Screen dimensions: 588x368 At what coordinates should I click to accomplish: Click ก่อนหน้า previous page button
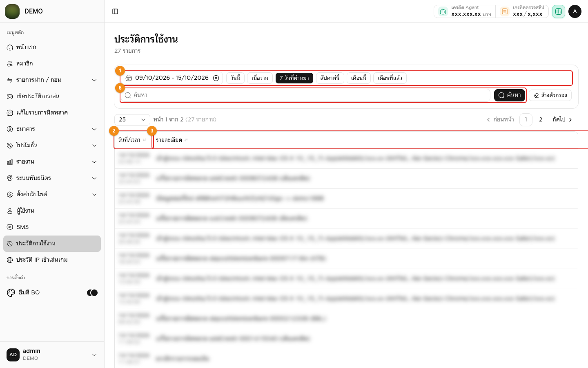click(500, 120)
